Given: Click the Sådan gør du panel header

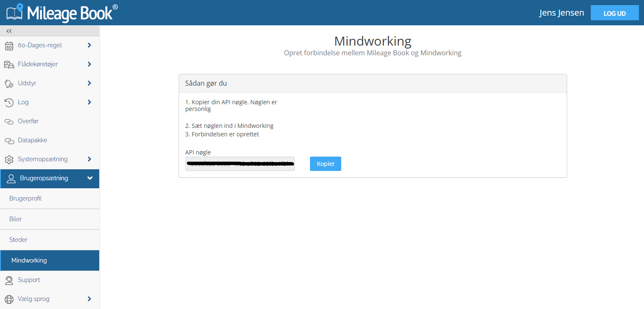Looking at the screenshot, I should [x=373, y=83].
